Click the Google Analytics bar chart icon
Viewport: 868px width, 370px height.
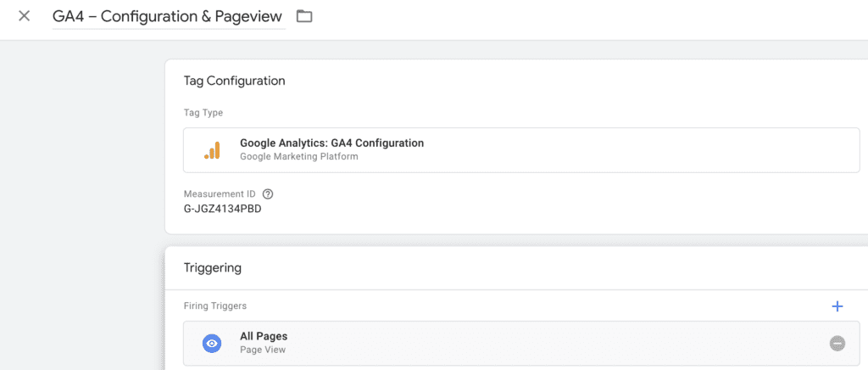(212, 150)
